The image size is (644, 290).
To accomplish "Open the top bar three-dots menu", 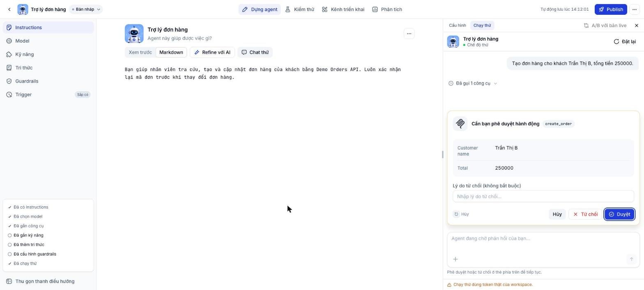I will [x=635, y=9].
